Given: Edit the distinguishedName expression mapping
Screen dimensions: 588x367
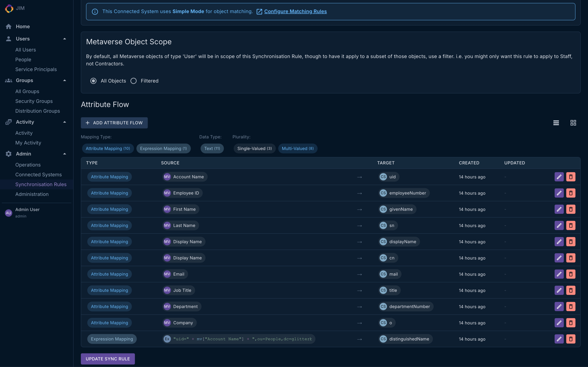Looking at the screenshot, I should pyautogui.click(x=559, y=339).
